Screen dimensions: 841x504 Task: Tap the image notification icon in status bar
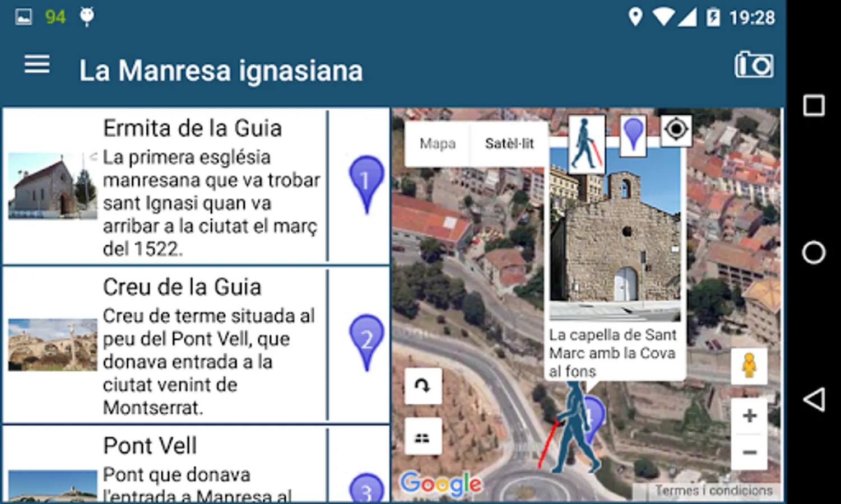24,17
